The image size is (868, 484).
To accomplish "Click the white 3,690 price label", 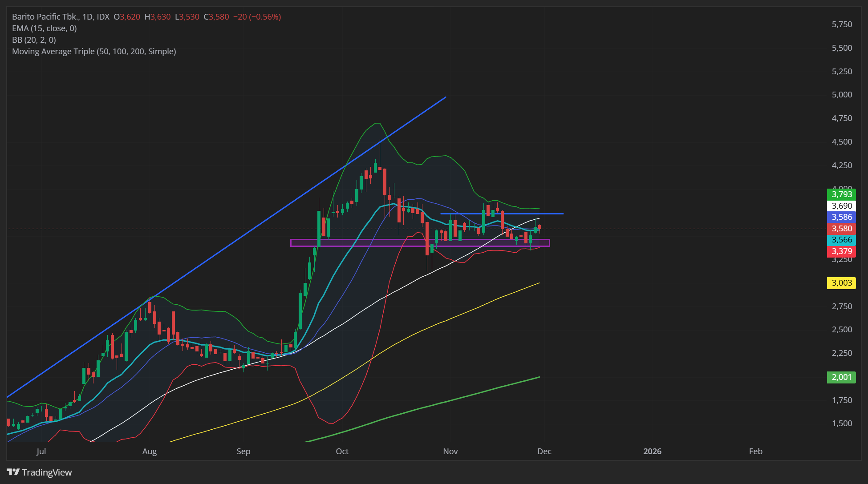I will pyautogui.click(x=841, y=206).
